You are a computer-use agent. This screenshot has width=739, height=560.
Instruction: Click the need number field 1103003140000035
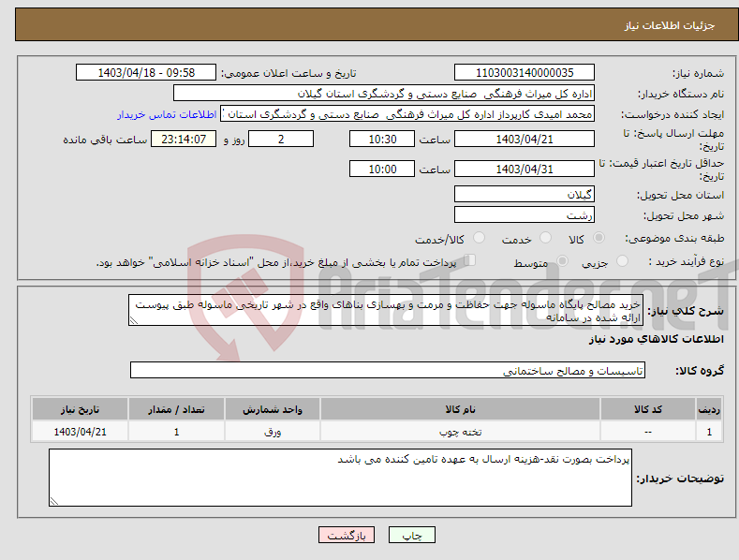(x=525, y=73)
